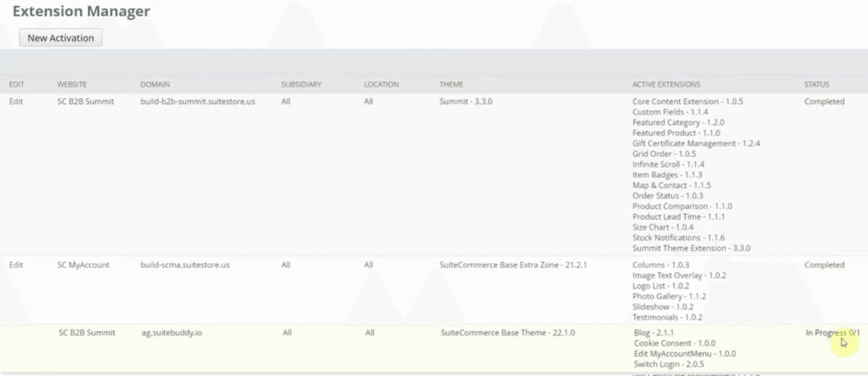Click Size Chart - 1.0.4 extension

[663, 228]
